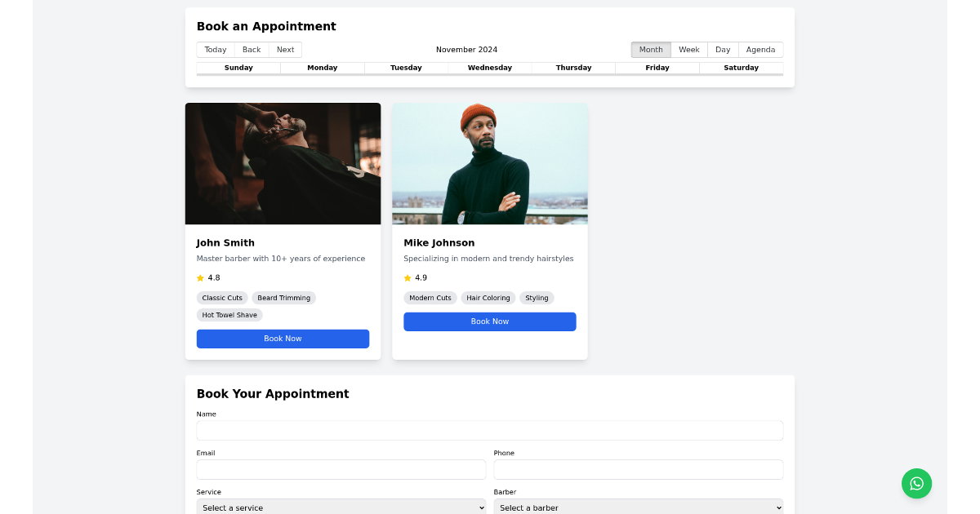Select the Hot Towel Shave tag
This screenshot has height=514, width=980.
[229, 315]
